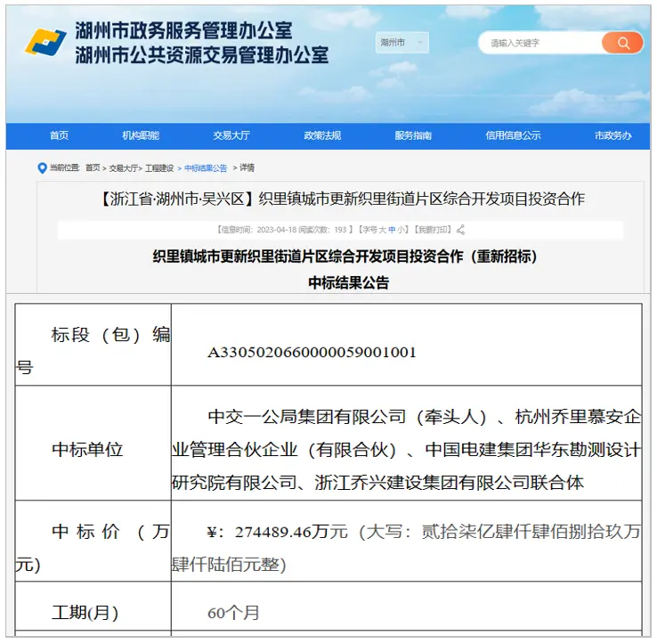Viewport: 657px width, 644px height.
Task: Open the 市政务办 navigation item
Action: click(x=613, y=135)
